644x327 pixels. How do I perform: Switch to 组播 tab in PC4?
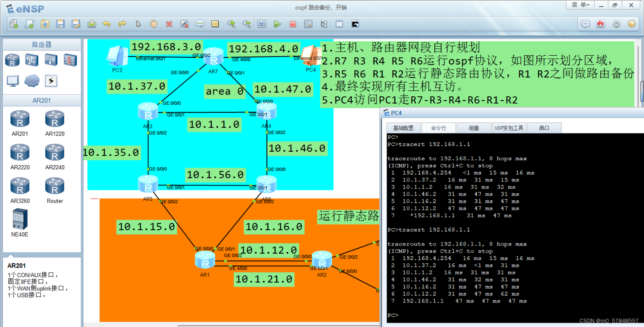point(474,128)
